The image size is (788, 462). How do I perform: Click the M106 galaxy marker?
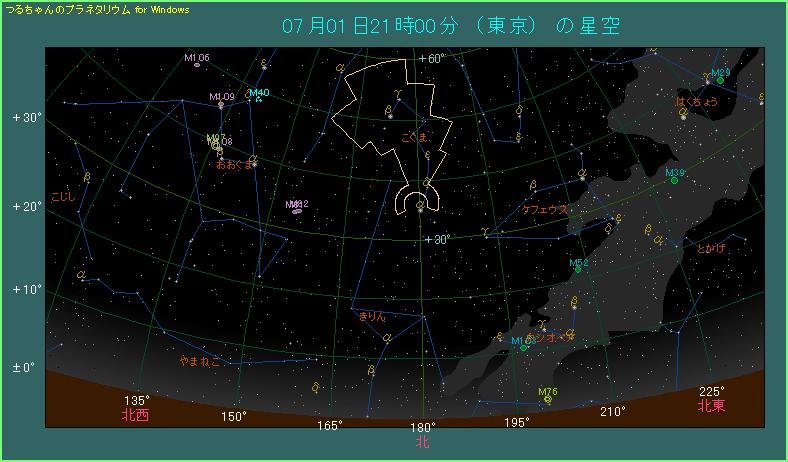coord(197,66)
